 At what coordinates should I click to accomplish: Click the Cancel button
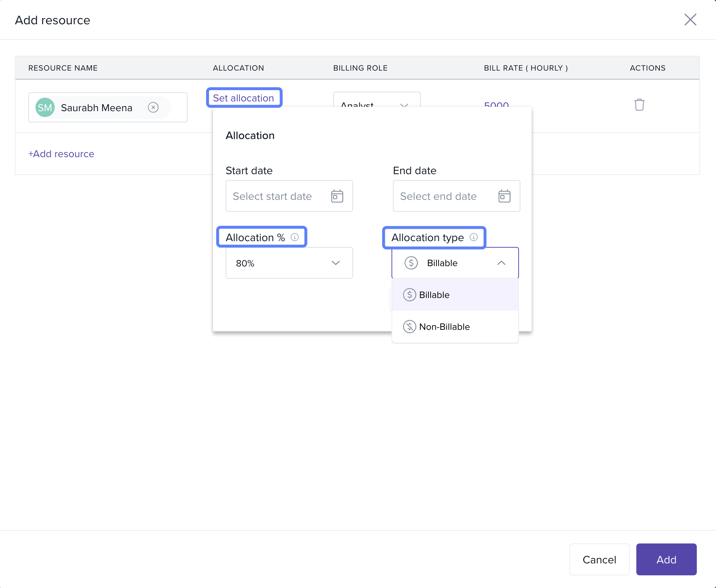(599, 559)
